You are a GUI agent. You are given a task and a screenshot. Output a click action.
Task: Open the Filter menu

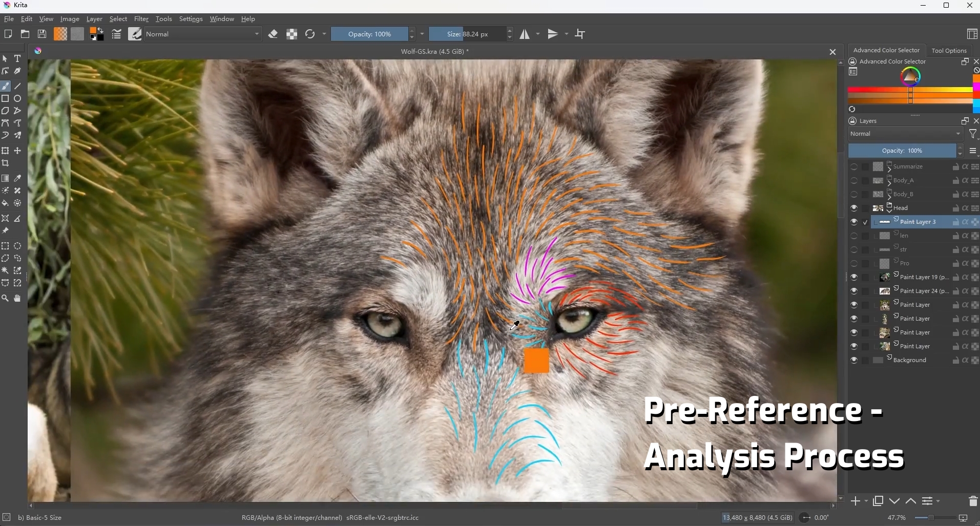141,19
